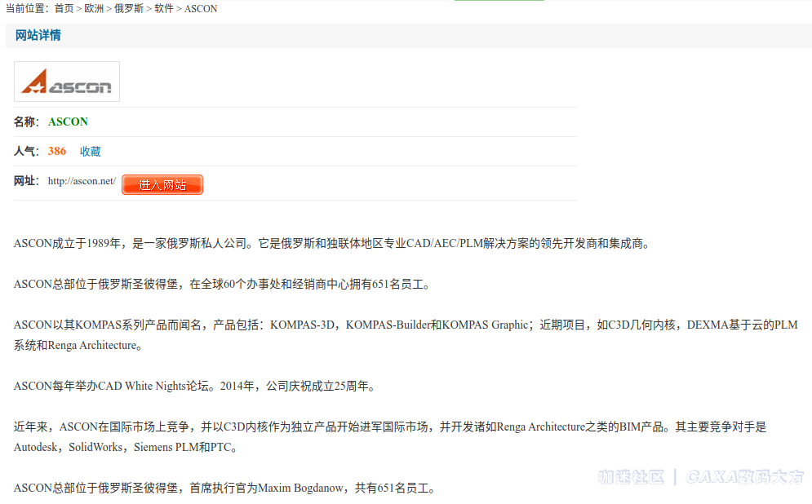Click paragraph starting 近年来，ASCON在国际市场
812x504 pixels.
[x=390, y=437]
